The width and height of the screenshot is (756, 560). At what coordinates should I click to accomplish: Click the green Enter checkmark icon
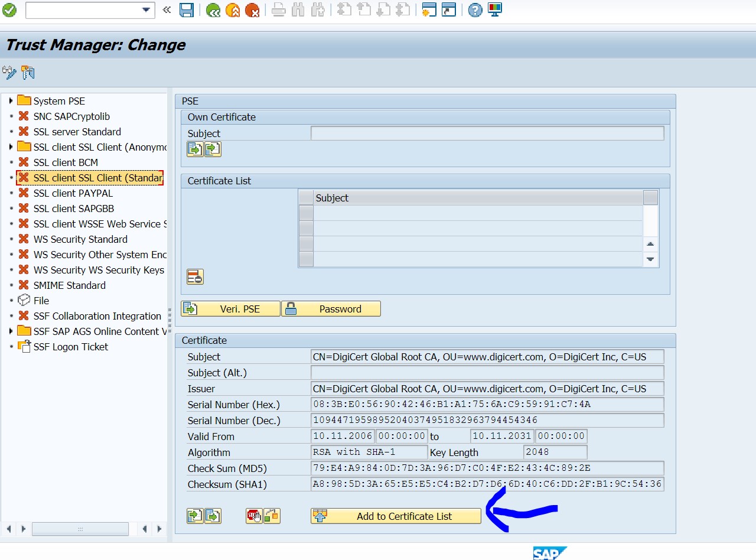click(x=9, y=10)
